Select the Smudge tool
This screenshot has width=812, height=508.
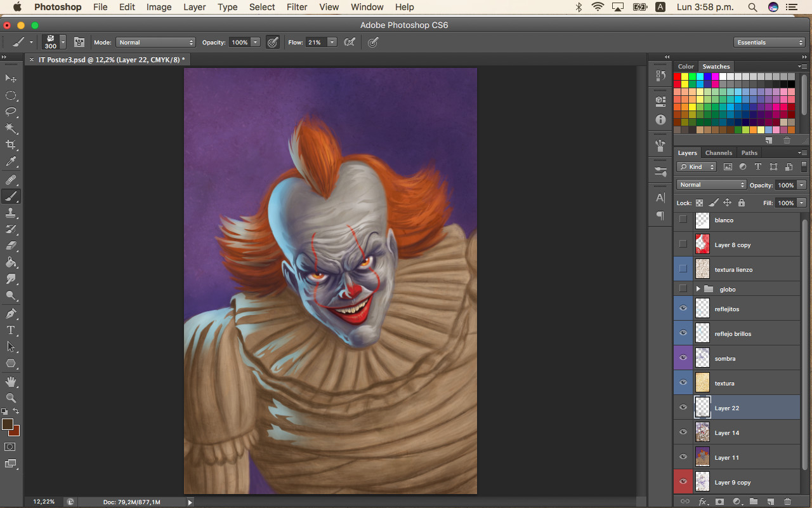11,279
